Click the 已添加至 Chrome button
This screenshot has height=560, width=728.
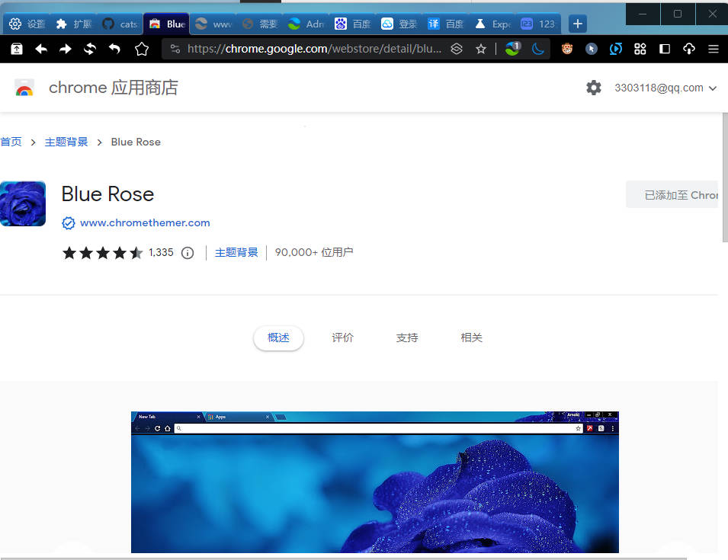click(x=672, y=194)
